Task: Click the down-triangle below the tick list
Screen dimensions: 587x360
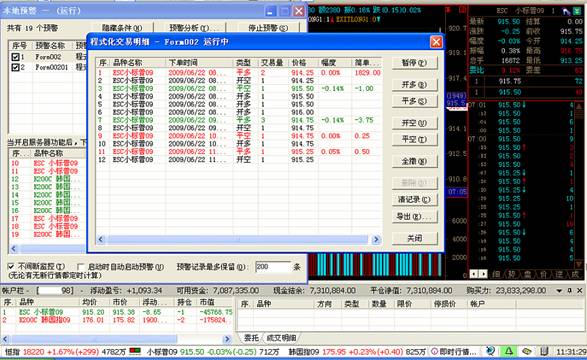Action: 579,265
